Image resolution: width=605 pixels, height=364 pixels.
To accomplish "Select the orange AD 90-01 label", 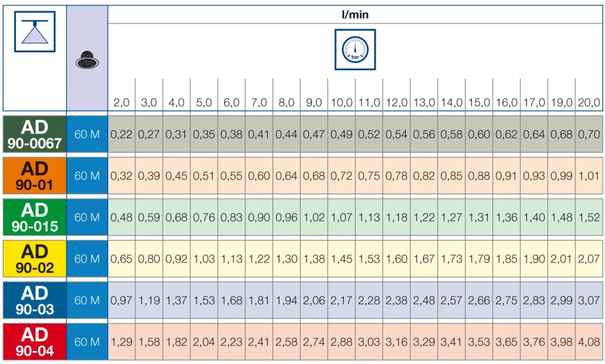I will 34,175.
